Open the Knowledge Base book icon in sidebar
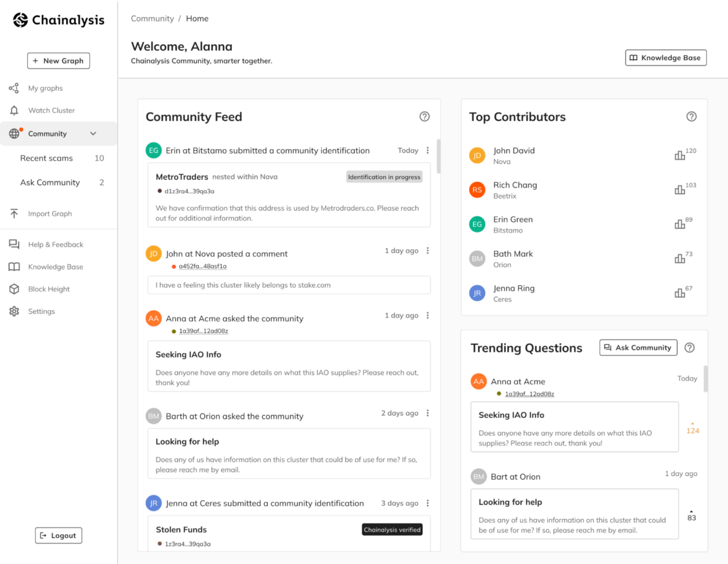This screenshot has width=728, height=564. click(13, 267)
